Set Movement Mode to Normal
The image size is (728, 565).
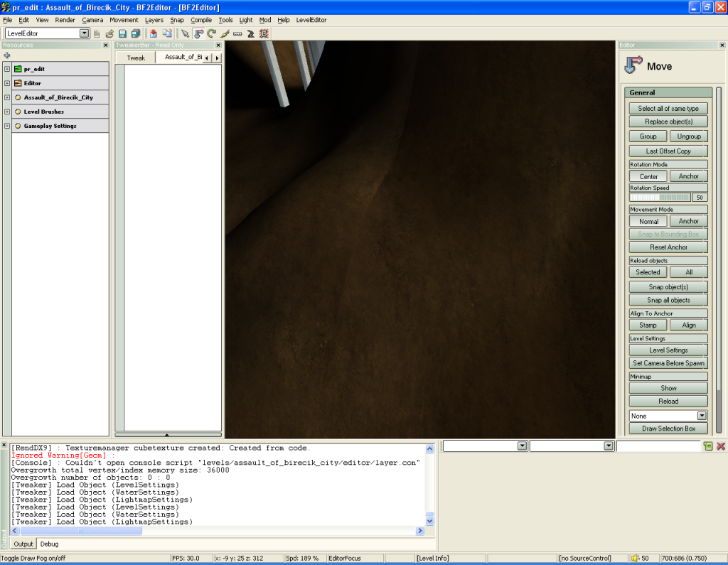(648, 221)
